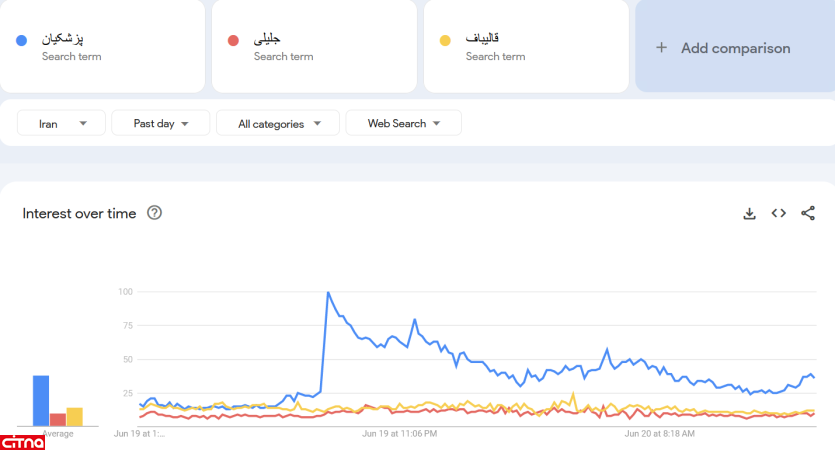Select the قالیباف search term card

[x=526, y=46]
